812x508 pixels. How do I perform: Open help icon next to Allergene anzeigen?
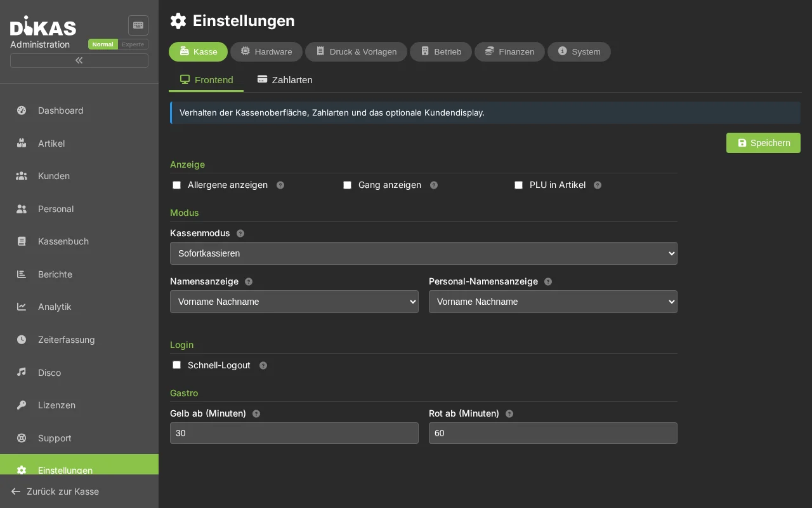(x=280, y=185)
